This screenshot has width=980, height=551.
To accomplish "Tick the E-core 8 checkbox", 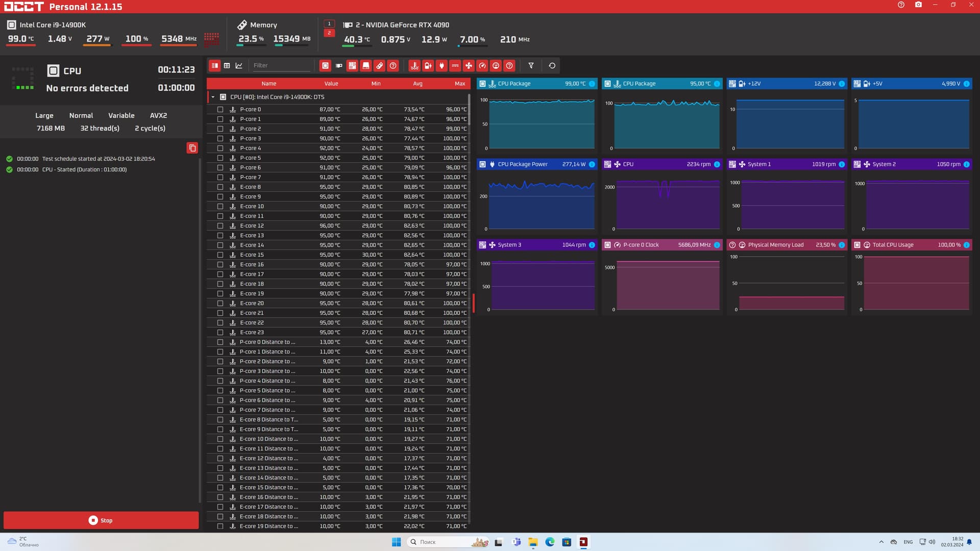I will tap(220, 187).
